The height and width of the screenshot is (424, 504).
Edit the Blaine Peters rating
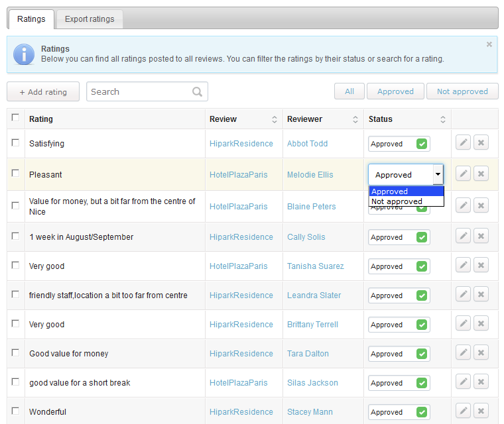[x=463, y=205]
